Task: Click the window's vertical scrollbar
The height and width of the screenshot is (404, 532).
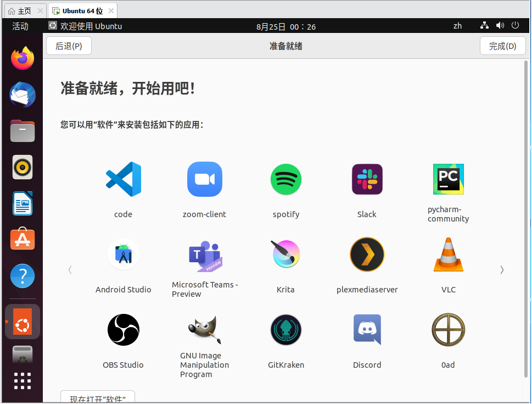Action: pyautogui.click(x=526, y=219)
